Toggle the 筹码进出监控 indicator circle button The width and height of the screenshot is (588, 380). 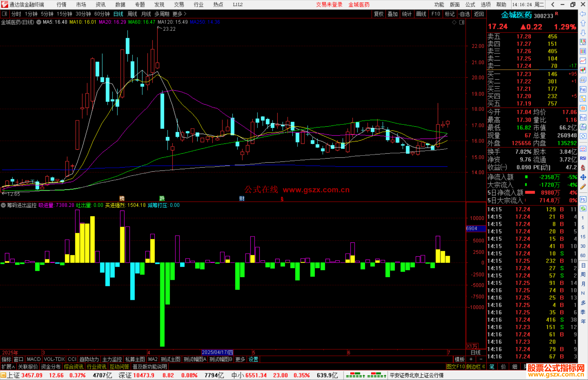[x=3, y=205]
